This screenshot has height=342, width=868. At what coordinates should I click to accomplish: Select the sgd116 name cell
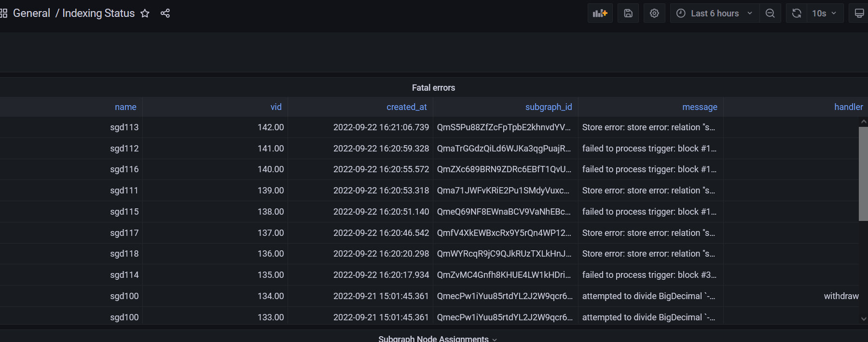(124, 169)
